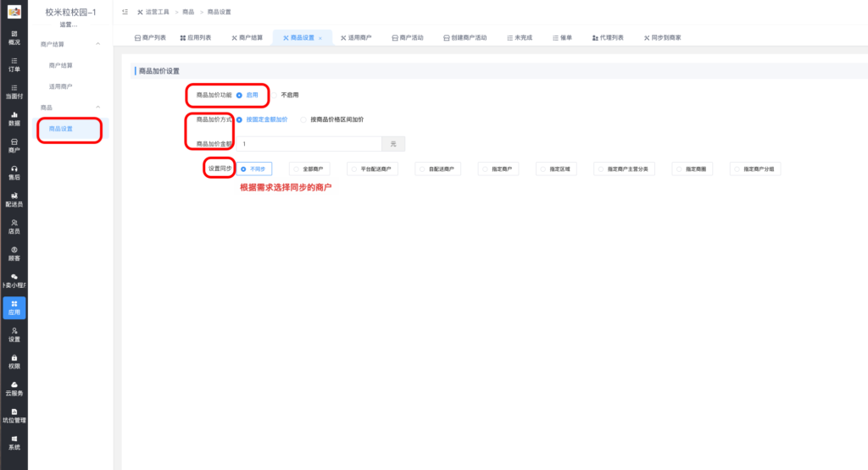Click the app logo at top-left
The image size is (868, 470).
pyautogui.click(x=14, y=12)
